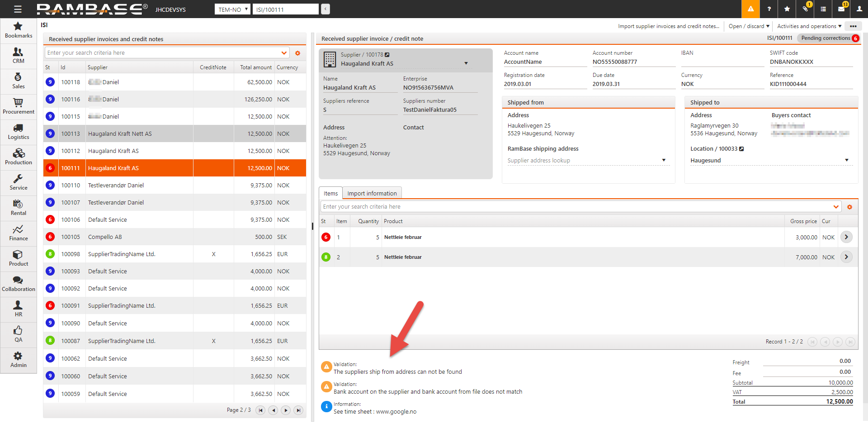Expand the Haugesund location dropdown

click(846, 160)
